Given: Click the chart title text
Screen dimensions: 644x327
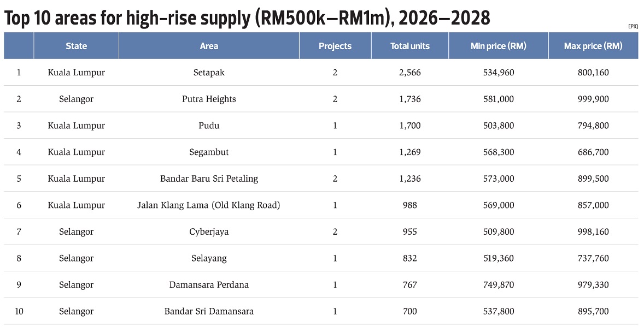Looking at the screenshot, I should pos(247,18).
